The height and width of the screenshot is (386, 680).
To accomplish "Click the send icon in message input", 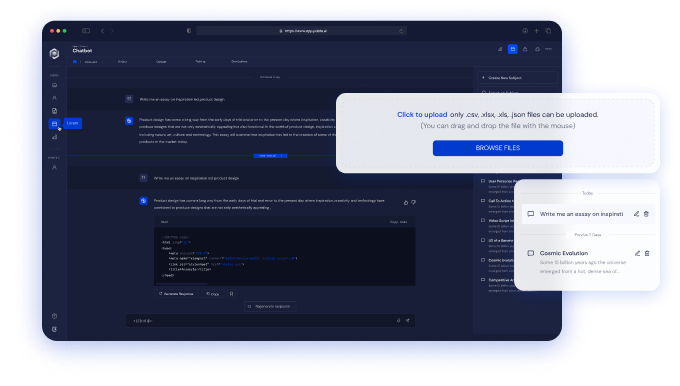I will (x=408, y=321).
